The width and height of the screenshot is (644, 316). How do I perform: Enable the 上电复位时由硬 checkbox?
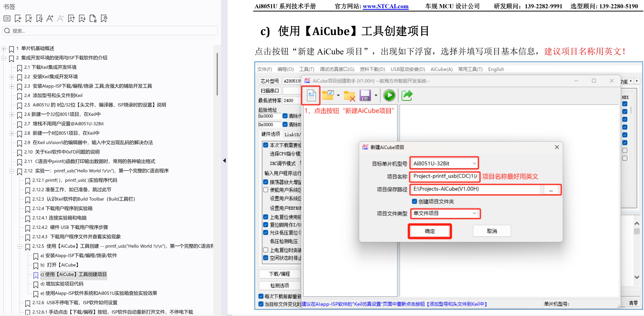(266, 250)
